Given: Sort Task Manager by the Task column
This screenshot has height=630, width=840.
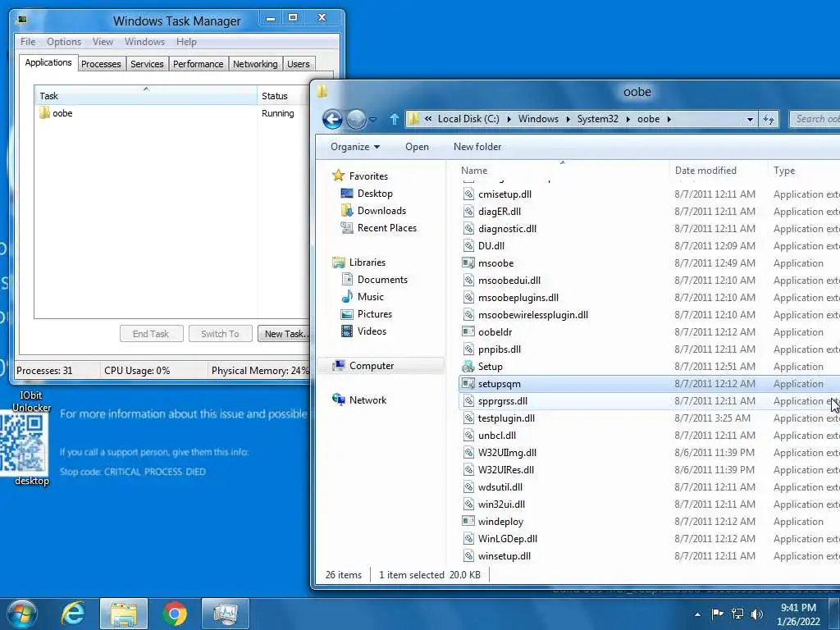Looking at the screenshot, I should pos(146,95).
